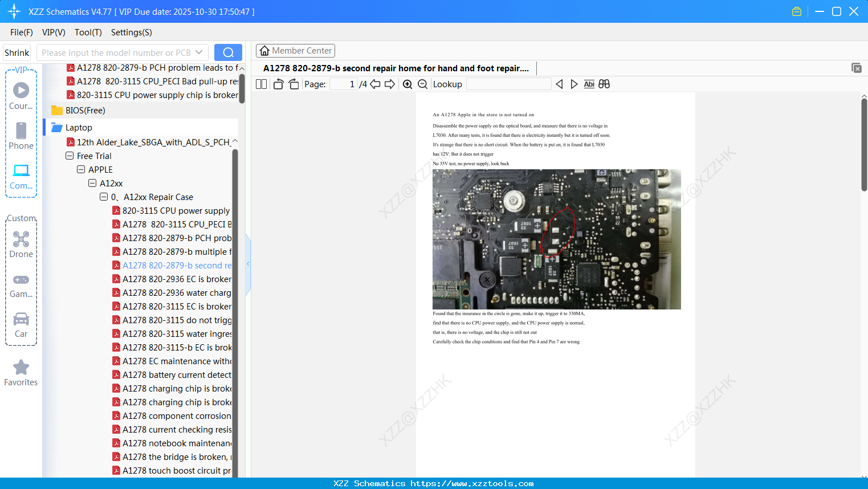Open 'A1278 820-3115 water ingres' item

172,334
